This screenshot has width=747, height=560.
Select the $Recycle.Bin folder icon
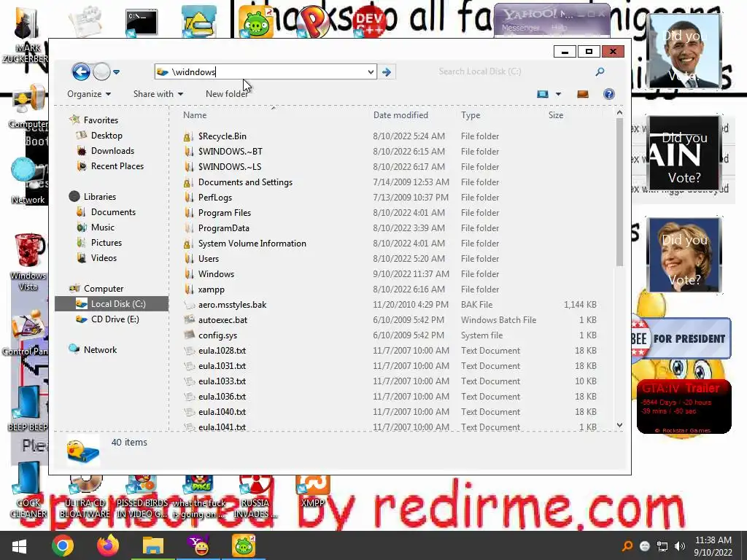189,136
